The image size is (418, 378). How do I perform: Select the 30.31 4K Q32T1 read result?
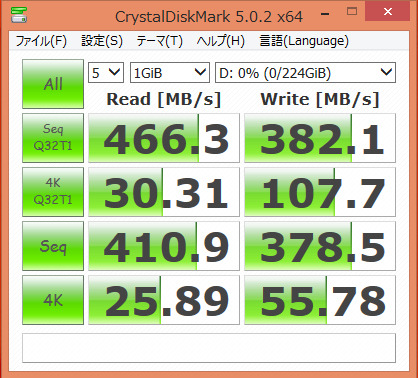pyautogui.click(x=164, y=192)
